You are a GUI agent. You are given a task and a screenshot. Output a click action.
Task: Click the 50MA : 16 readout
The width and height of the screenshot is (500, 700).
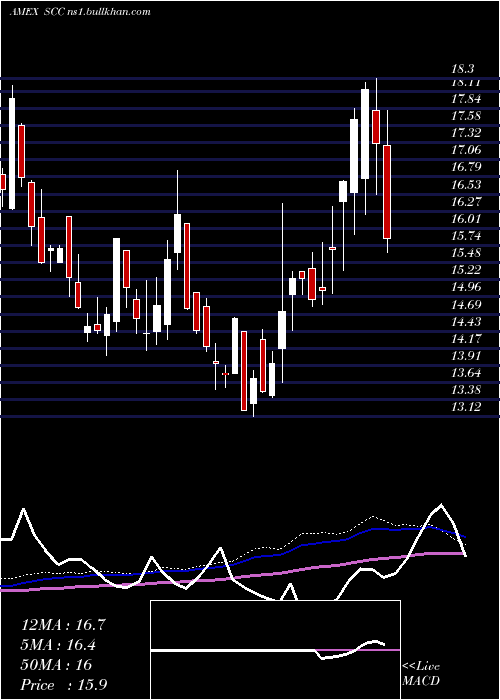point(56,665)
